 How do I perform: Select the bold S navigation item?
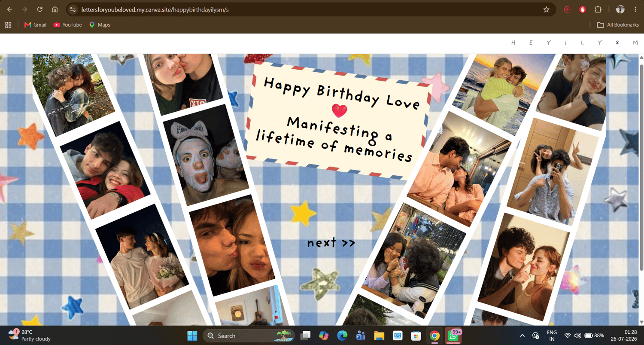click(617, 43)
